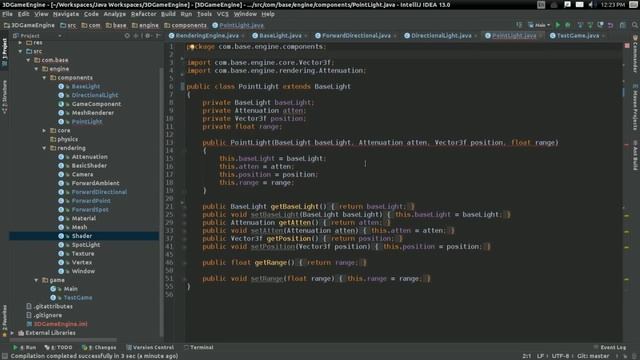Image resolution: width=640 pixels, height=360 pixels.
Task: Open the Event Log
Action: coord(610,347)
